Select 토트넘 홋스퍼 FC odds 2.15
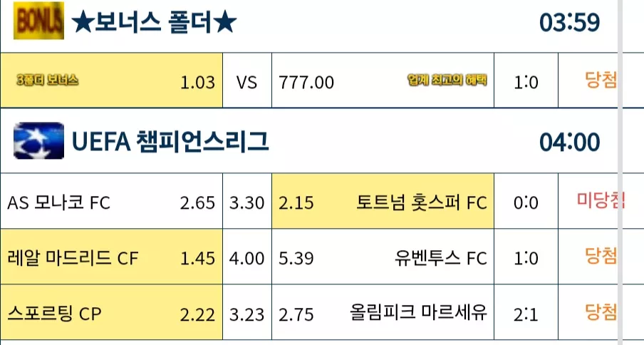644x345 pixels. coord(383,201)
